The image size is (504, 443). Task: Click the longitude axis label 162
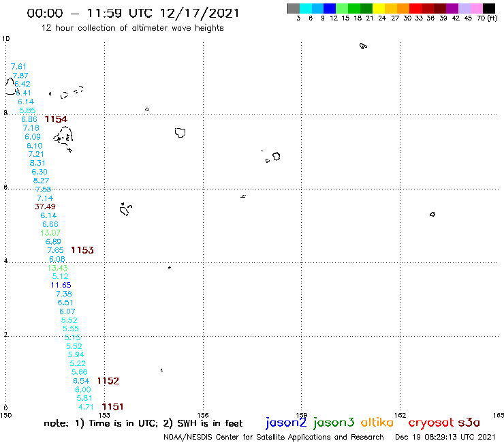pyautogui.click(x=400, y=415)
